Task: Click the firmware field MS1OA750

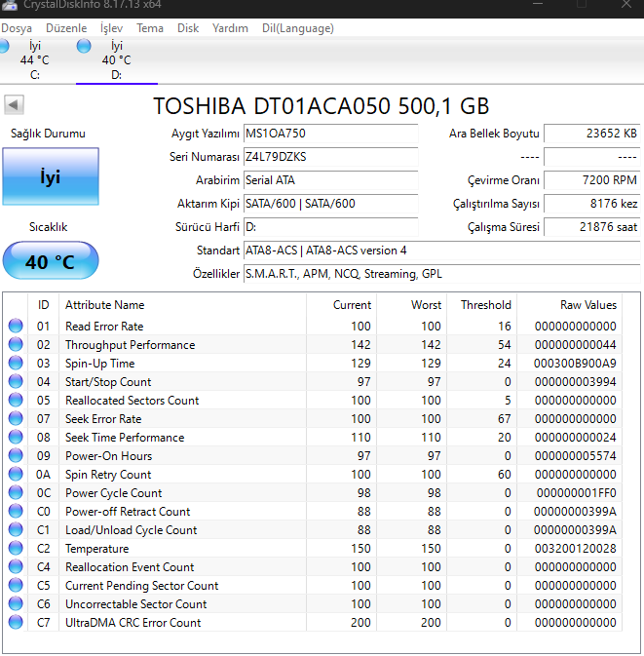Action: click(x=331, y=134)
